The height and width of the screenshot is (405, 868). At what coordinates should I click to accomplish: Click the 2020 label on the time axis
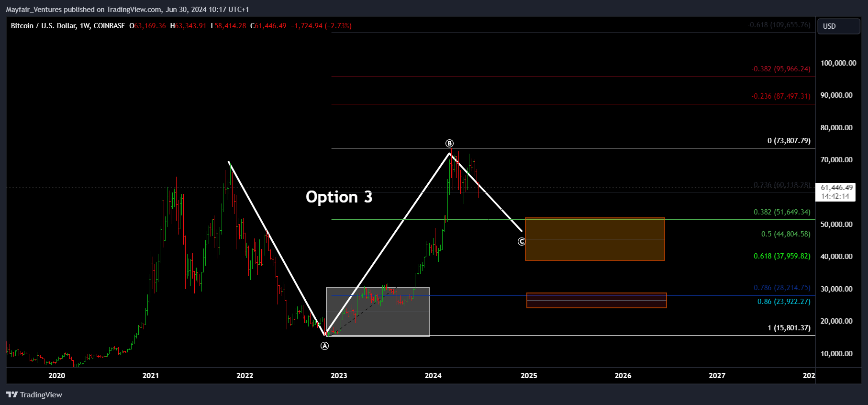tap(56, 376)
